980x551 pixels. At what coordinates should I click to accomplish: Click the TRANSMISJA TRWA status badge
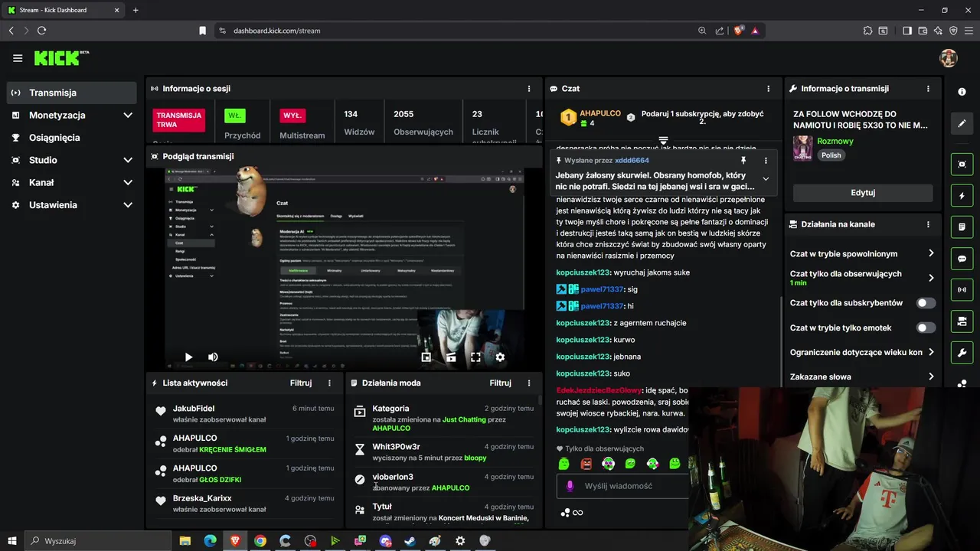click(178, 120)
